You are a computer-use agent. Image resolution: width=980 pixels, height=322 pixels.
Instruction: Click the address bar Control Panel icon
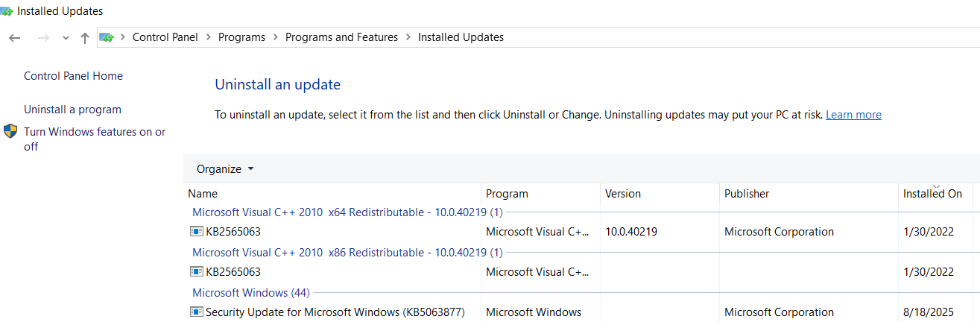tap(107, 37)
